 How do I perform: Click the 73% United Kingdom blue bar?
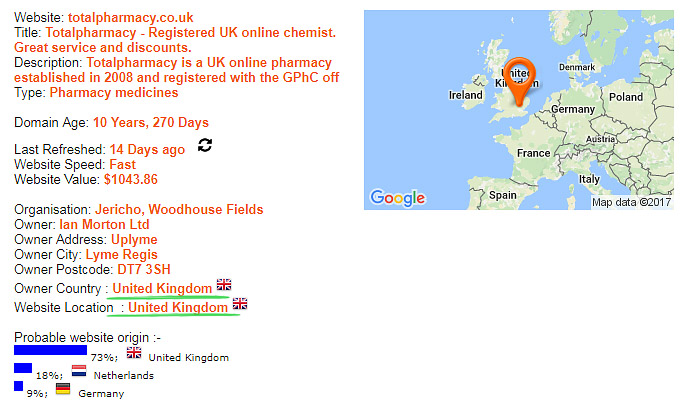pyautogui.click(x=51, y=350)
